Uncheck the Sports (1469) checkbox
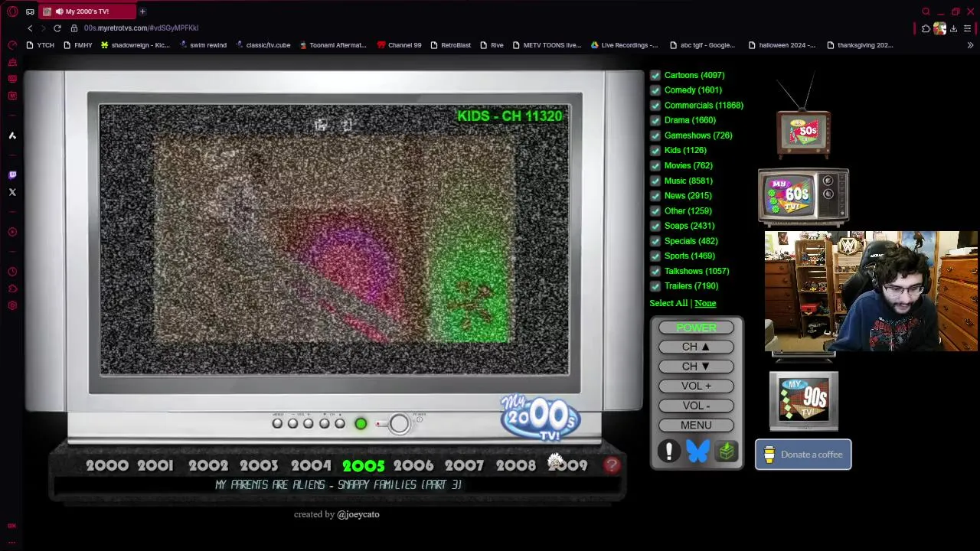The image size is (980, 551). coord(655,256)
